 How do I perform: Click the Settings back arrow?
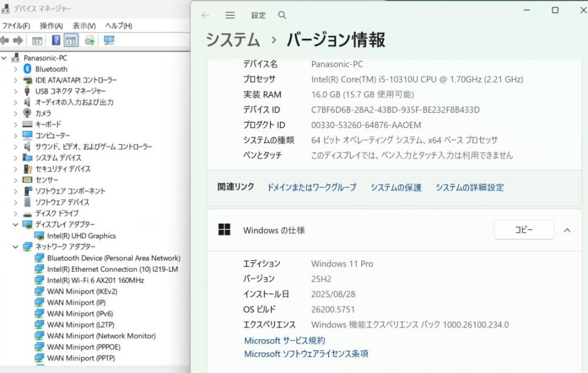(205, 15)
